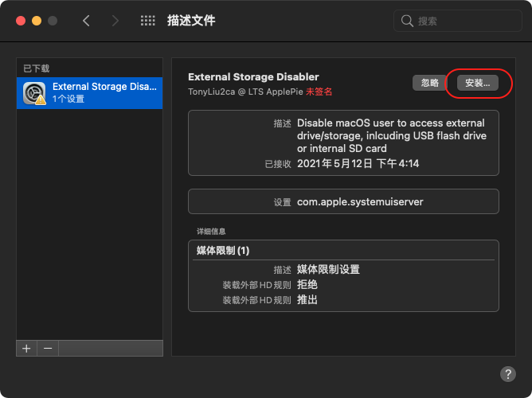Image resolution: width=532 pixels, height=398 pixels.
Task: Remove the profile with the minus button
Action: click(x=47, y=349)
